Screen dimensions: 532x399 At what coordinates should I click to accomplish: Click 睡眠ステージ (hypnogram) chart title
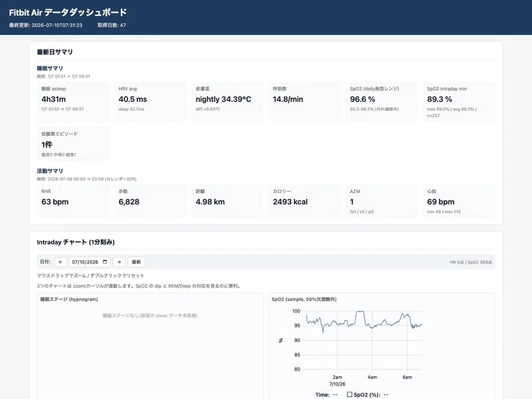pos(69,299)
